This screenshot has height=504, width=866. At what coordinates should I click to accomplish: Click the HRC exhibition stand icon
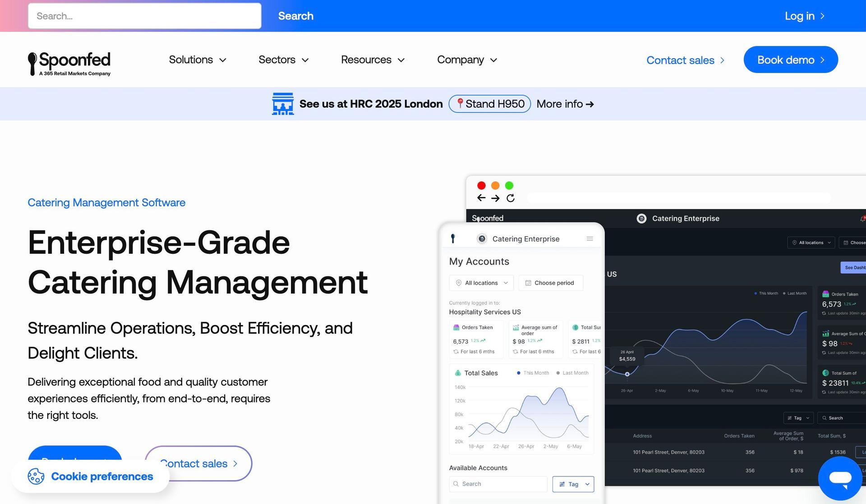coord(283,104)
